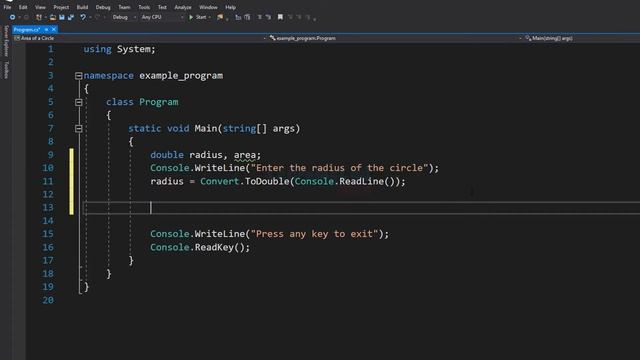Open the Tools menu
The image size is (640, 360).
point(144,7)
